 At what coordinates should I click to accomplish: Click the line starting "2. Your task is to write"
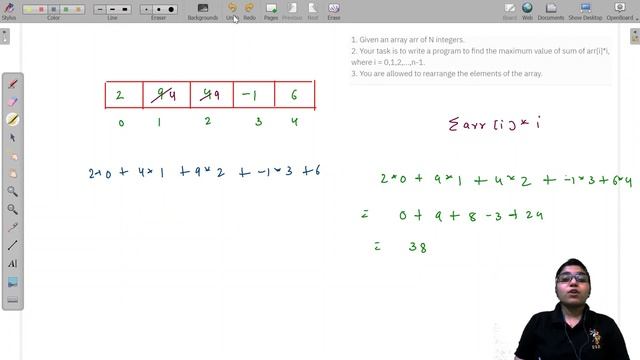tap(480, 51)
